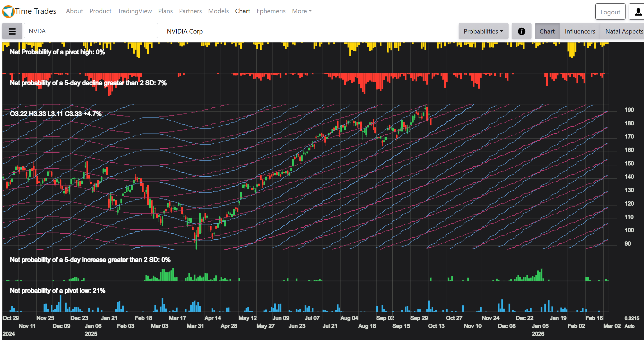The image size is (644, 340).
Task: Switch to the Influencers tab
Action: [580, 31]
